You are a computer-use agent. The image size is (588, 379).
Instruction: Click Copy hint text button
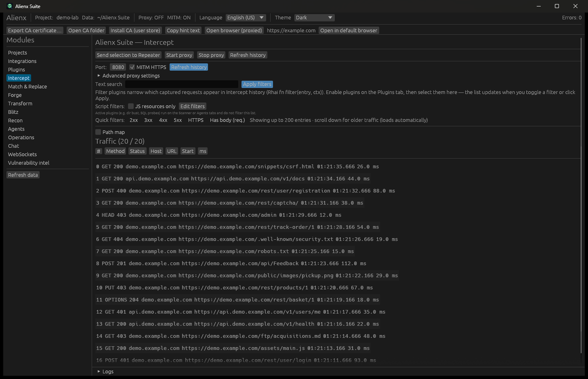(x=183, y=30)
